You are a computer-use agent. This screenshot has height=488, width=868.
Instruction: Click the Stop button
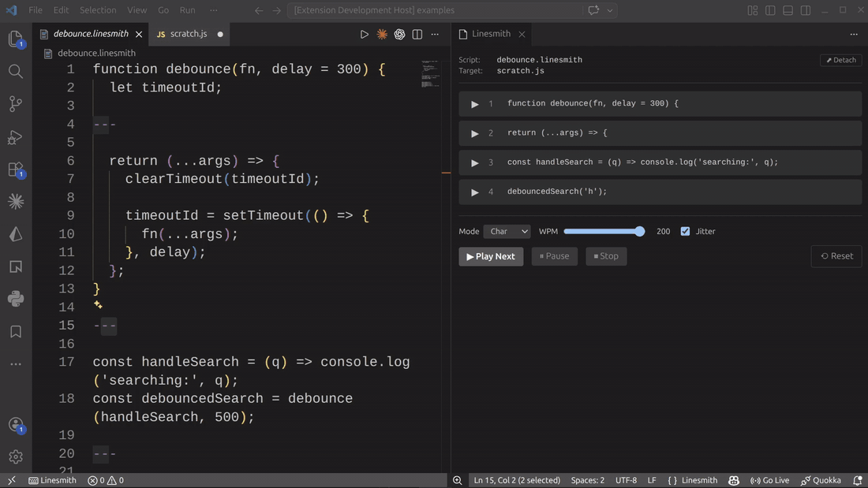coord(606,256)
